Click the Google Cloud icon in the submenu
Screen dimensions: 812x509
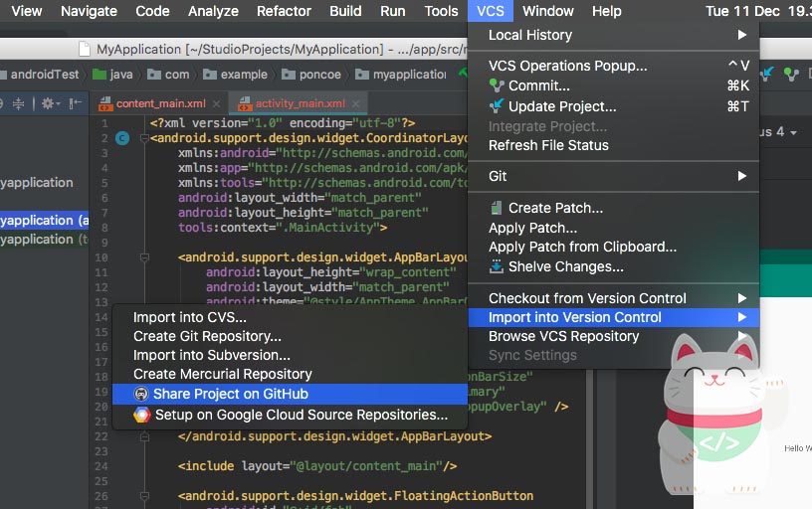(x=141, y=415)
